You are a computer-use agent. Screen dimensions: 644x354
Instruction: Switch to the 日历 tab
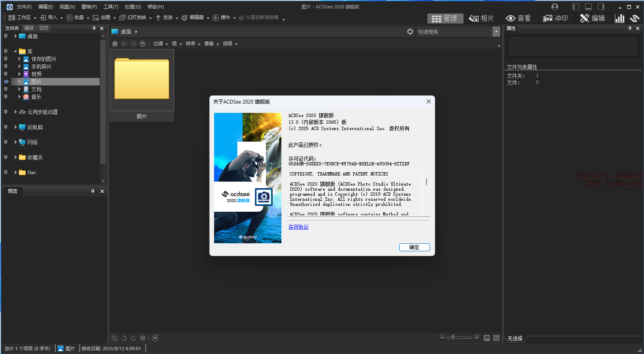click(x=44, y=28)
